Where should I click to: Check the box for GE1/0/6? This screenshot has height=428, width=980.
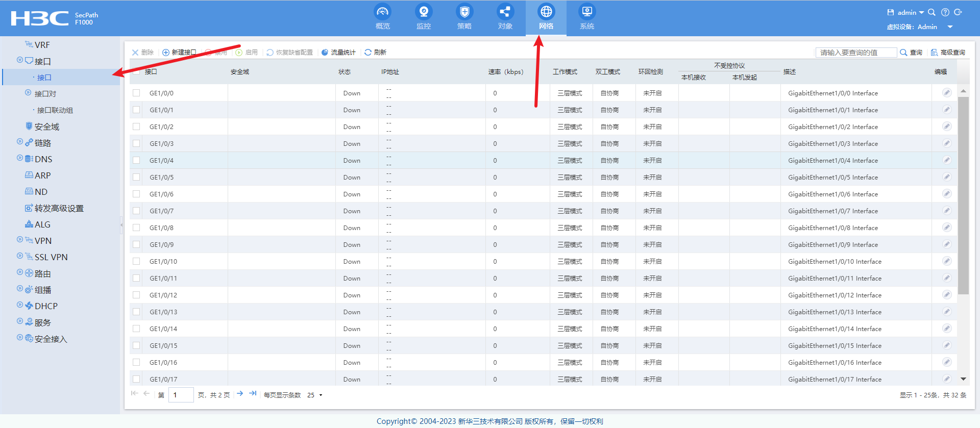point(136,194)
